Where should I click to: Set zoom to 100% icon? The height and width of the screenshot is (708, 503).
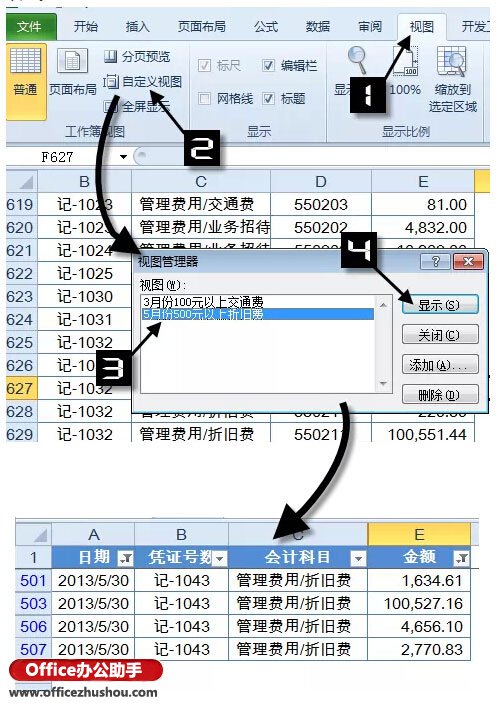tap(405, 70)
